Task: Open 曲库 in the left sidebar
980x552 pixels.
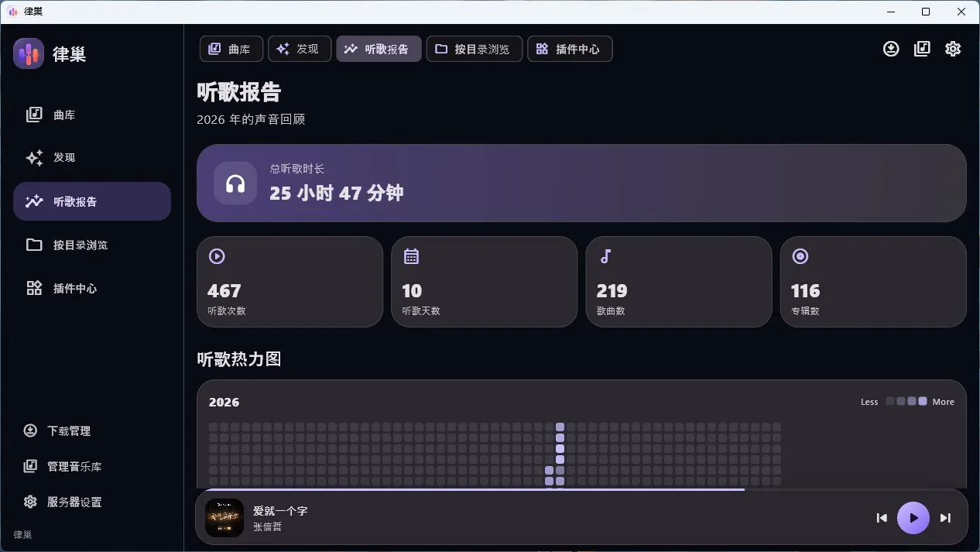Action: (92, 115)
